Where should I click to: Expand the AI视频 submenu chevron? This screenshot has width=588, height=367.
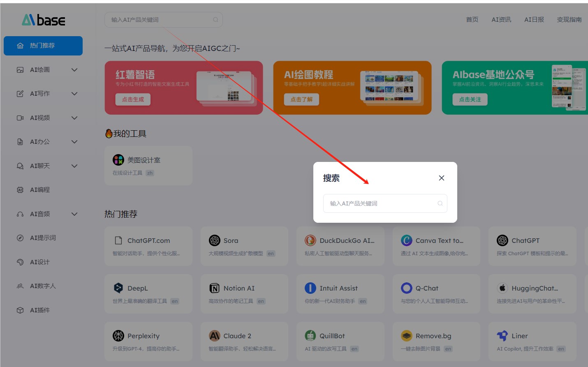tap(74, 118)
